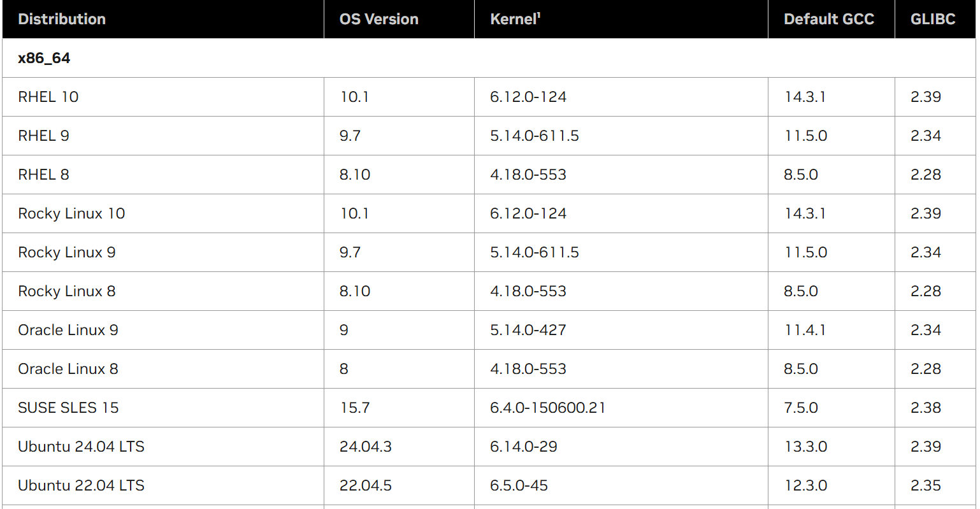Screen dimensions: 980x509
Task: Click the x86_64 section heading row
Action: point(44,58)
